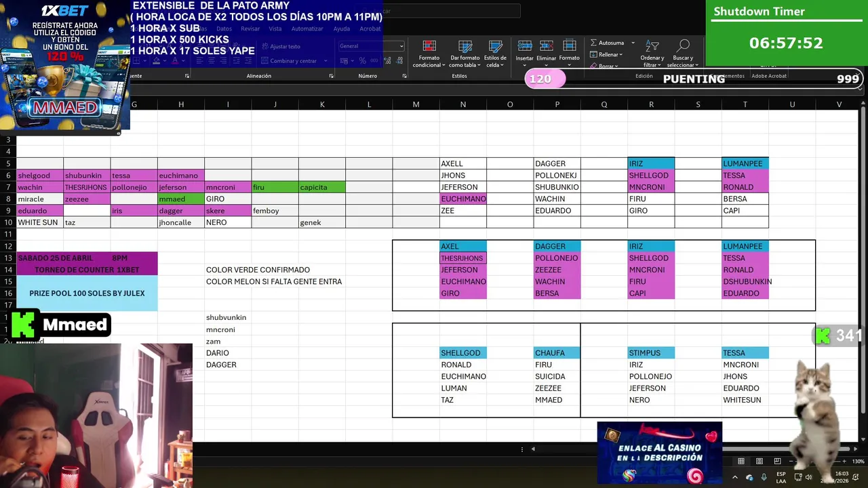The image size is (868, 488).
Task: Click the Rellenar fill icon
Action: coord(593,54)
